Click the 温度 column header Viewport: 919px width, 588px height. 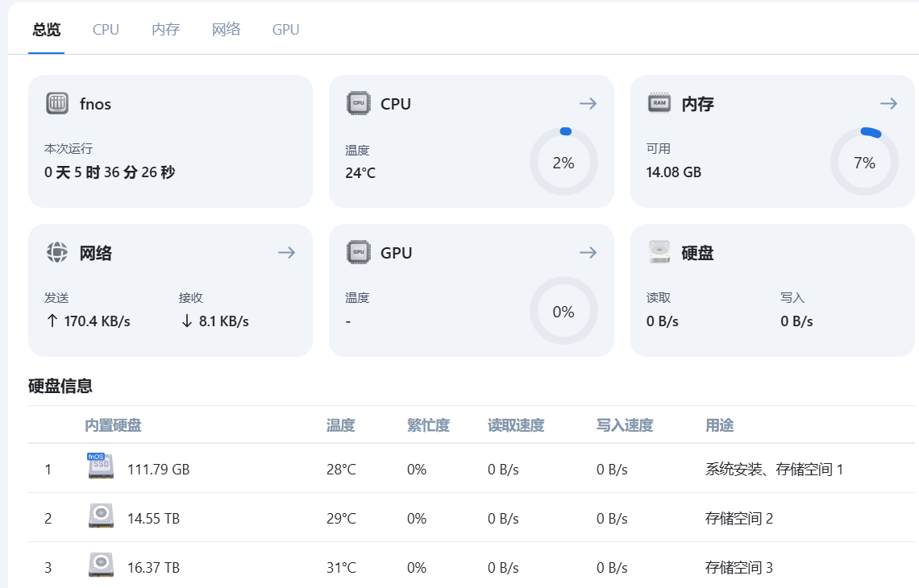click(338, 425)
